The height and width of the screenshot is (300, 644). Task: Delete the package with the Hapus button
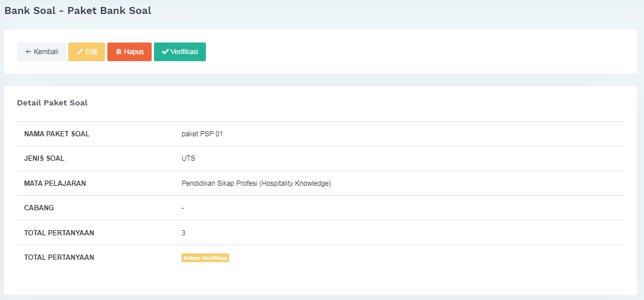pos(133,52)
